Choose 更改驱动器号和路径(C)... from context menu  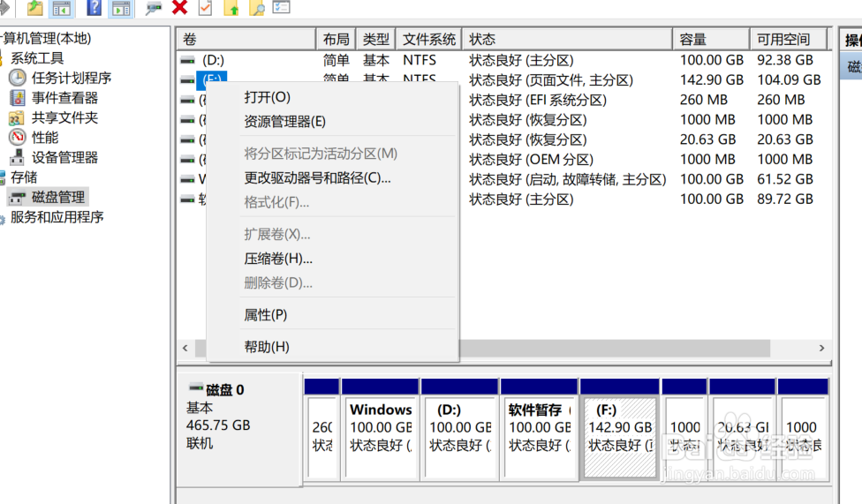(317, 178)
